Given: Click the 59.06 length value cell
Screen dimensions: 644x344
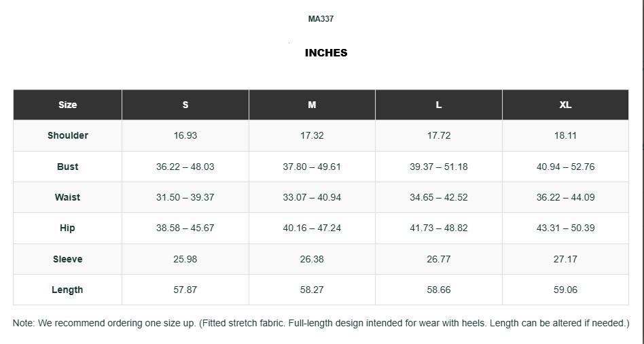Looking at the screenshot, I should point(565,290).
